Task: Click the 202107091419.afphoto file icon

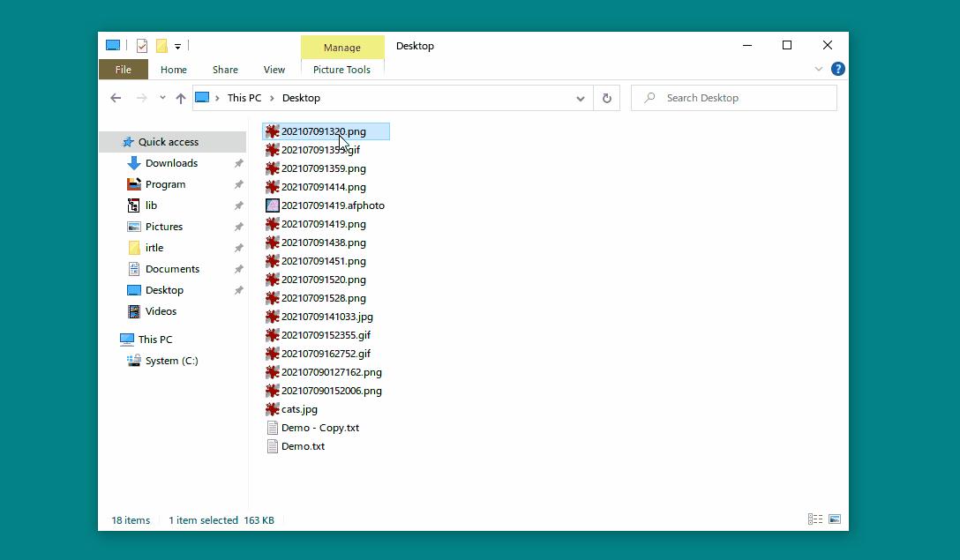Action: coord(273,205)
